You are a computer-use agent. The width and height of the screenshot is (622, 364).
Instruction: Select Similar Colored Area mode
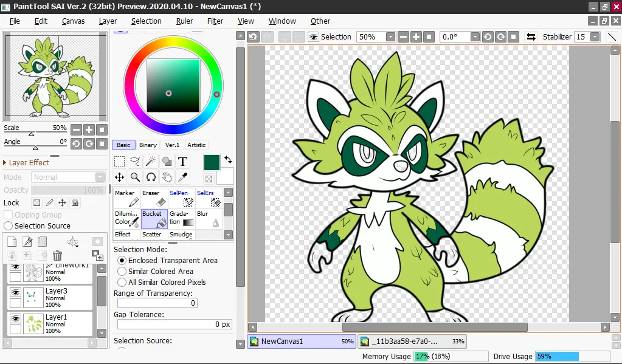pos(122,272)
